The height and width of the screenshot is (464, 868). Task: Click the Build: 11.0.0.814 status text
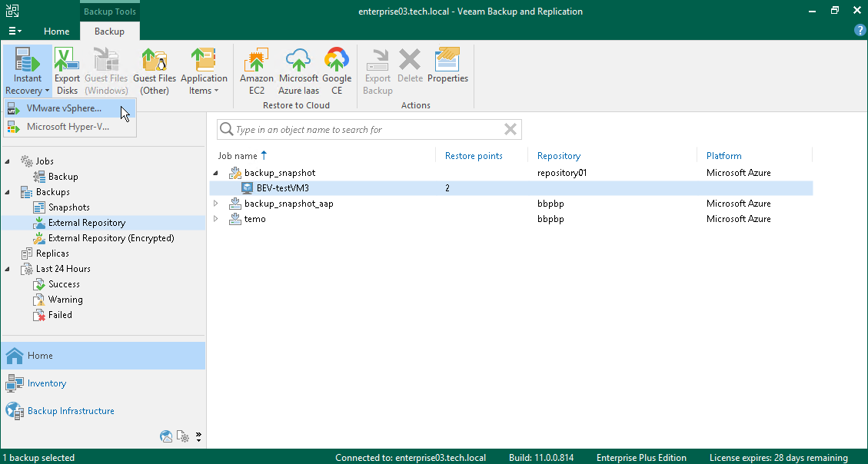point(541,458)
